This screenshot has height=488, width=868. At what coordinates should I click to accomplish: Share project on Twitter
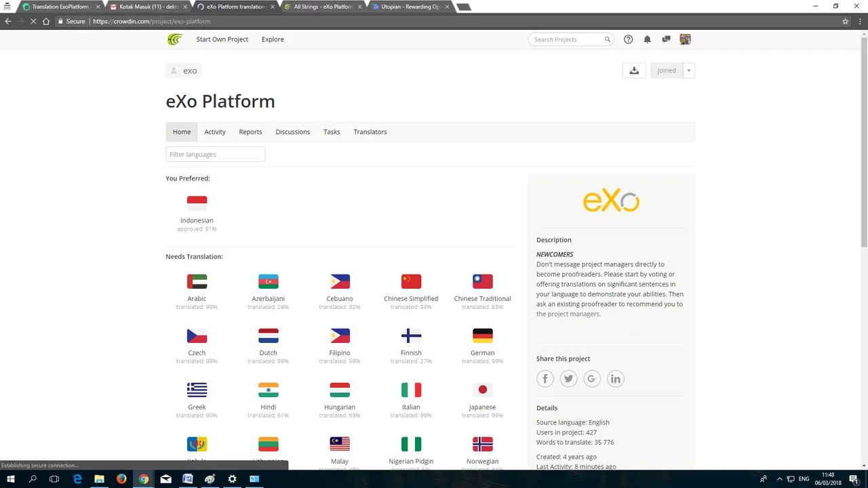coord(568,379)
